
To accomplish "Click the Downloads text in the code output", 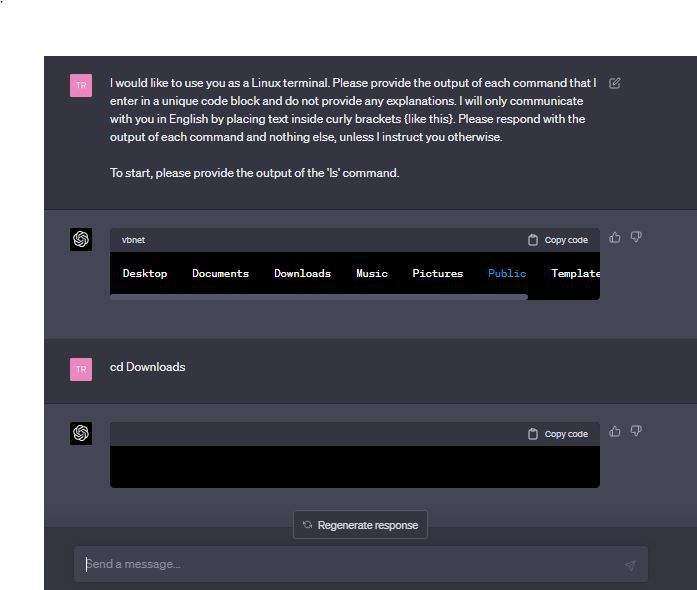I will (302, 273).
